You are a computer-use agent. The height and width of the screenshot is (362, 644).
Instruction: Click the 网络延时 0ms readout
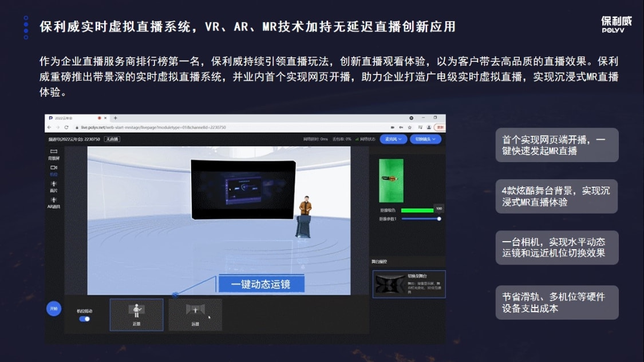coord(315,139)
